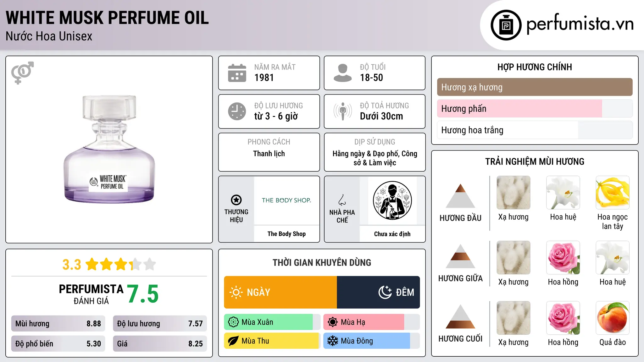Open the Hoa hồng thumbnail in the HƯƠNG CUỐI row
This screenshot has width=644, height=362.
(563, 318)
